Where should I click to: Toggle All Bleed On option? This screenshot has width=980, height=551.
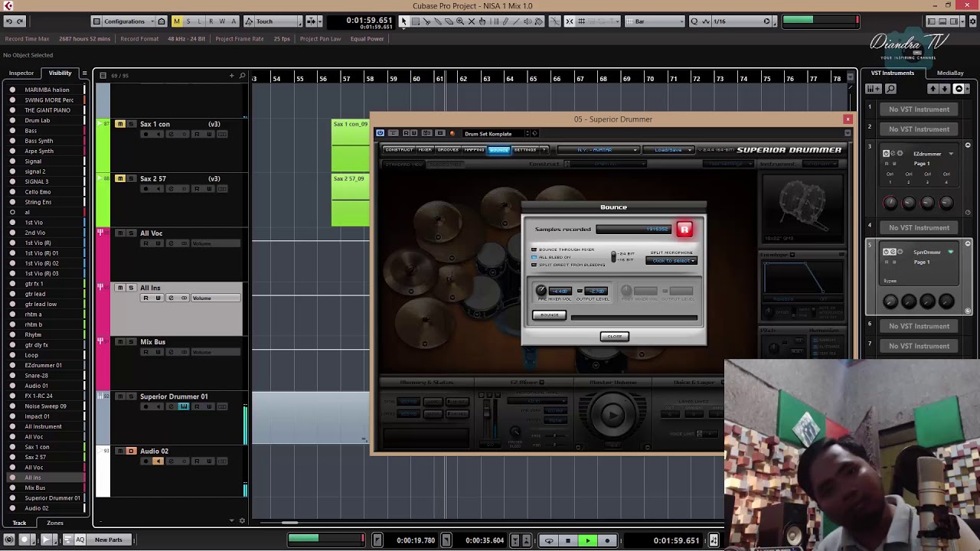tap(534, 257)
